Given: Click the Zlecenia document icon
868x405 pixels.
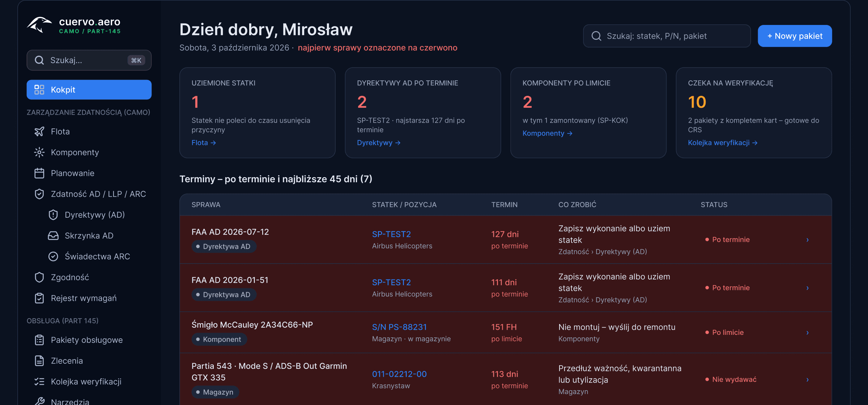Looking at the screenshot, I should pyautogui.click(x=39, y=361).
